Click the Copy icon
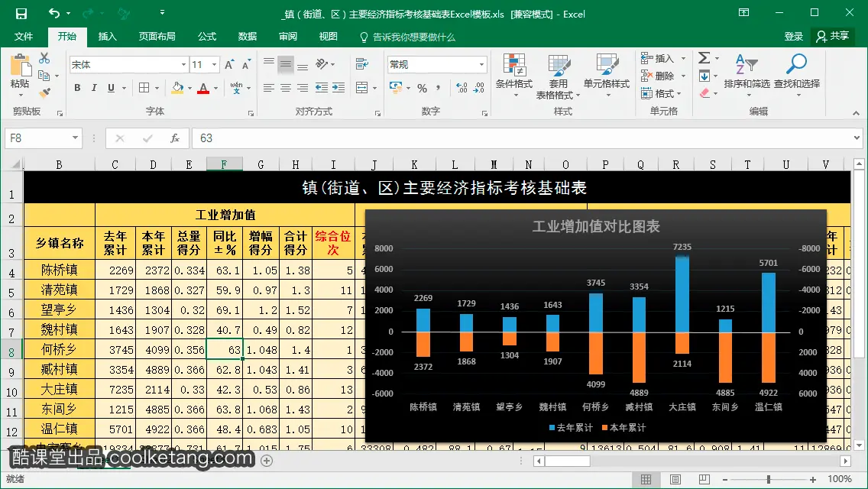Screen dimensions: 868x489 click(44, 76)
